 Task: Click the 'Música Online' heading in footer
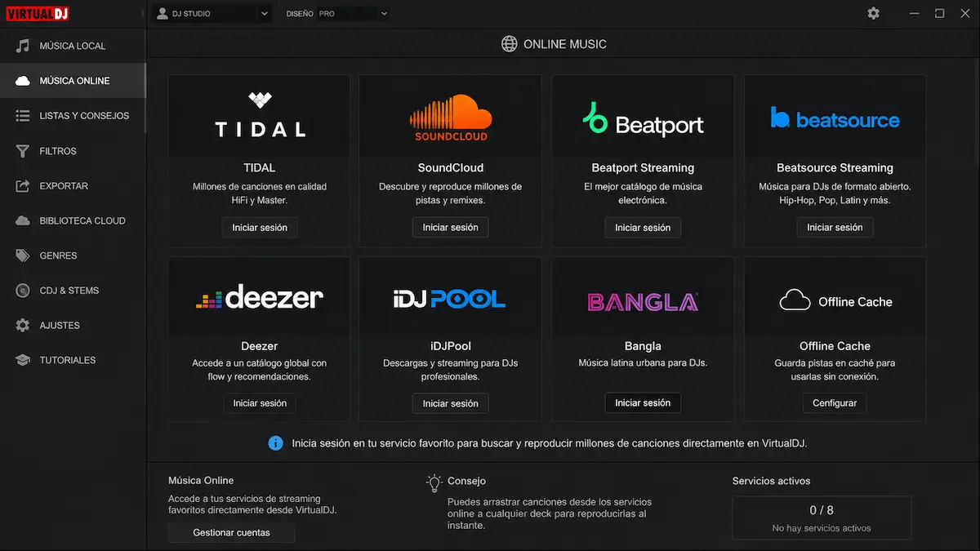pyautogui.click(x=201, y=480)
